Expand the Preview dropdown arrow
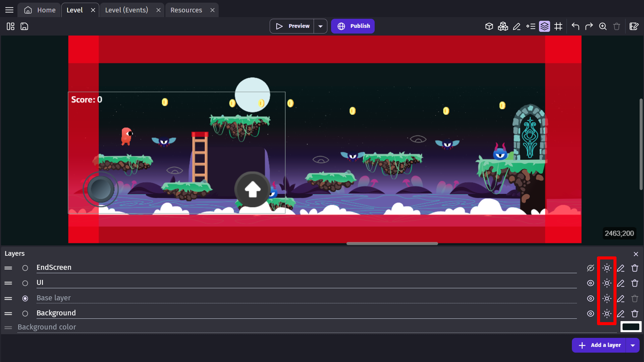 point(320,26)
